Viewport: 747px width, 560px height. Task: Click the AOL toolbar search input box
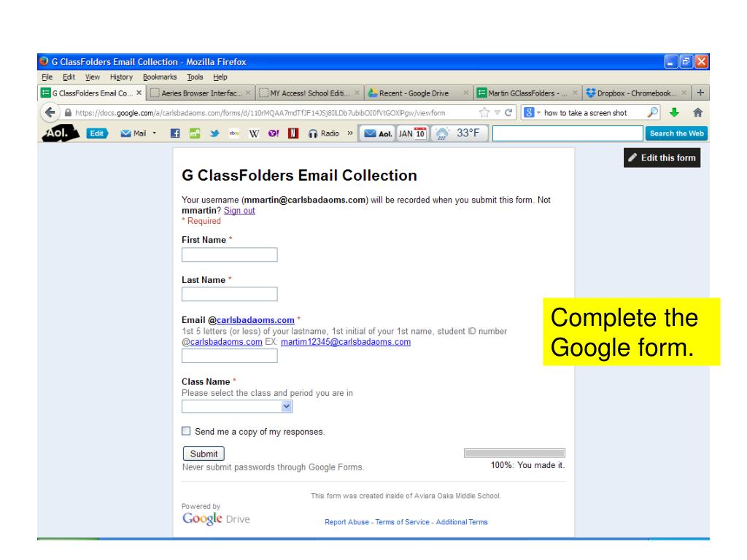coord(568,134)
